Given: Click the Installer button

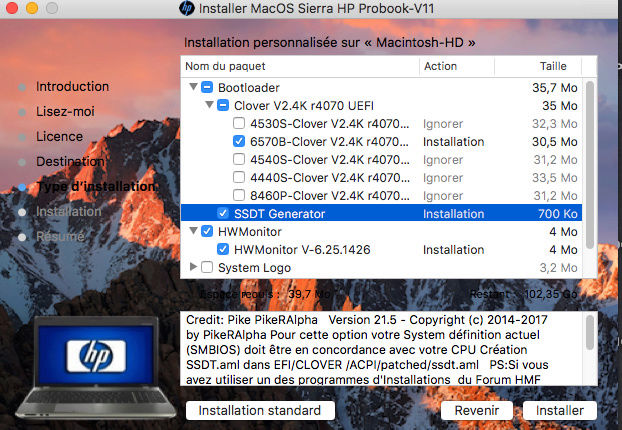Looking at the screenshot, I should [x=560, y=411].
